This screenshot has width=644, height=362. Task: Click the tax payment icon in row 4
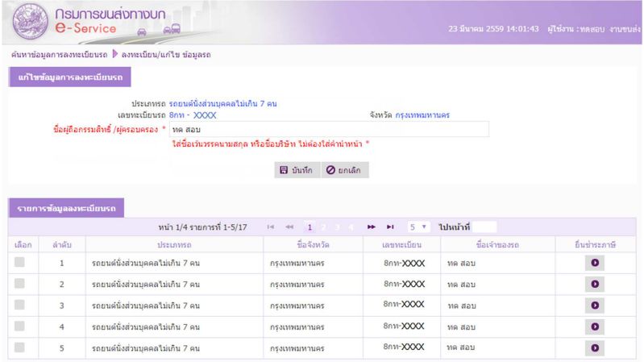pos(595,327)
